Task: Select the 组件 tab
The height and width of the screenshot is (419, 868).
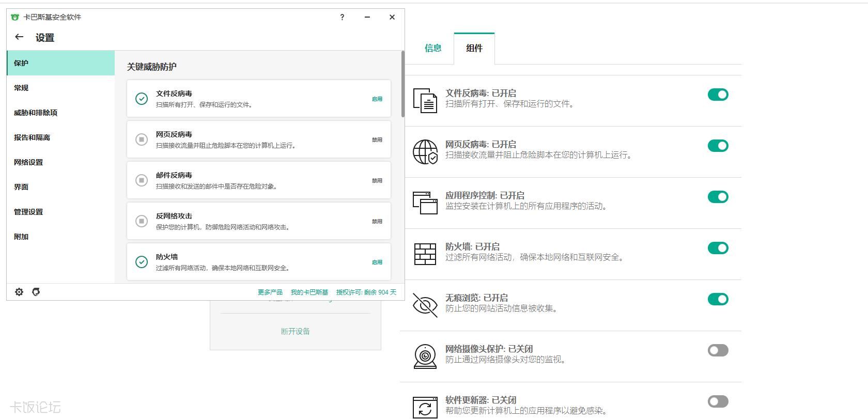Action: 474,48
